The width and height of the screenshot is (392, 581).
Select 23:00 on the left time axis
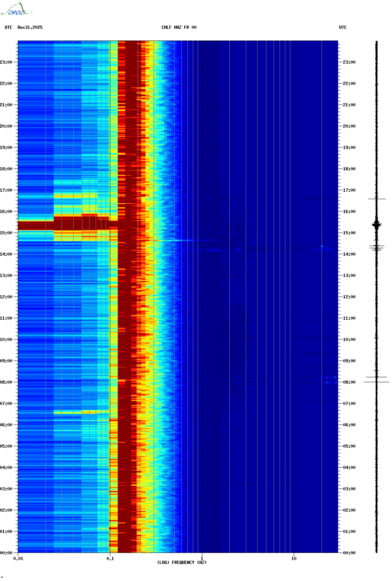pos(6,62)
